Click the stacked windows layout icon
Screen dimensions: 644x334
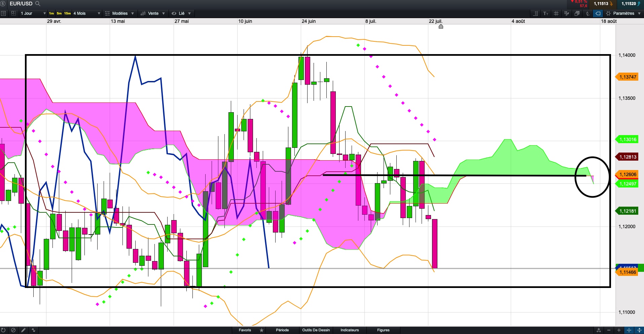[577, 13]
